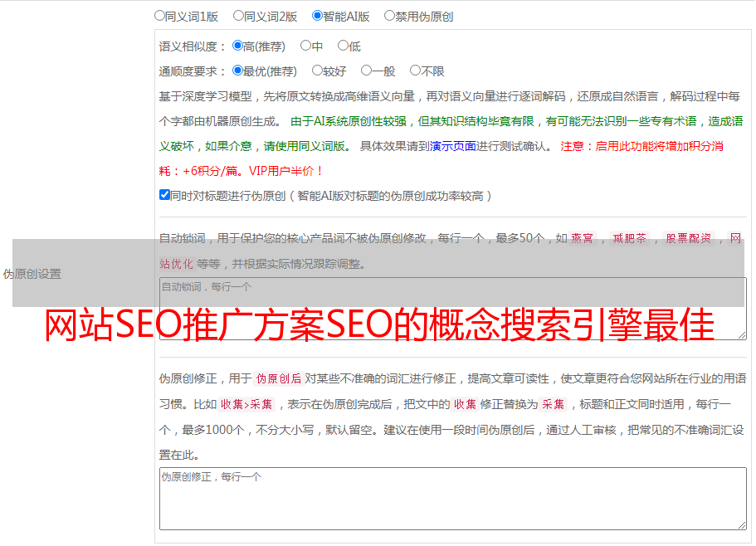Set 通顺度要求 to 最优(推荐)
The image size is (756, 546).
click(237, 71)
